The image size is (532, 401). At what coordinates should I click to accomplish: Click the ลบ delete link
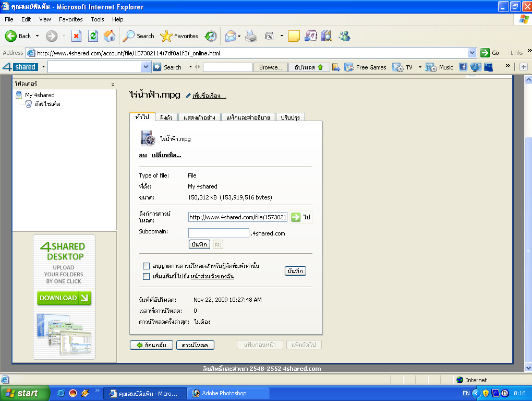pos(143,155)
